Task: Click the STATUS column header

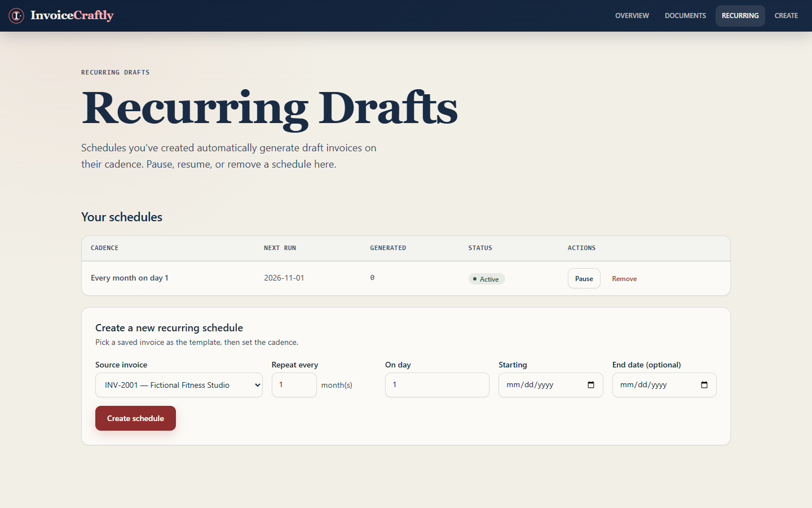Action: pyautogui.click(x=480, y=248)
